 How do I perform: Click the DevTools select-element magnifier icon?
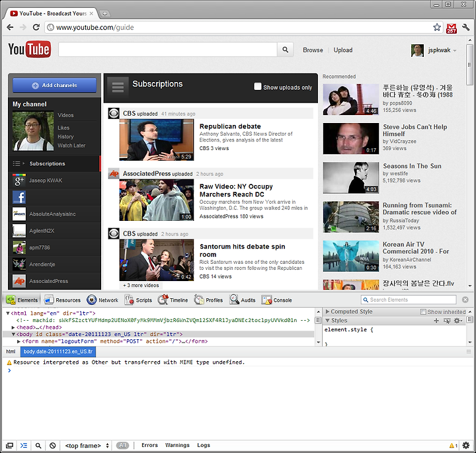point(38,446)
